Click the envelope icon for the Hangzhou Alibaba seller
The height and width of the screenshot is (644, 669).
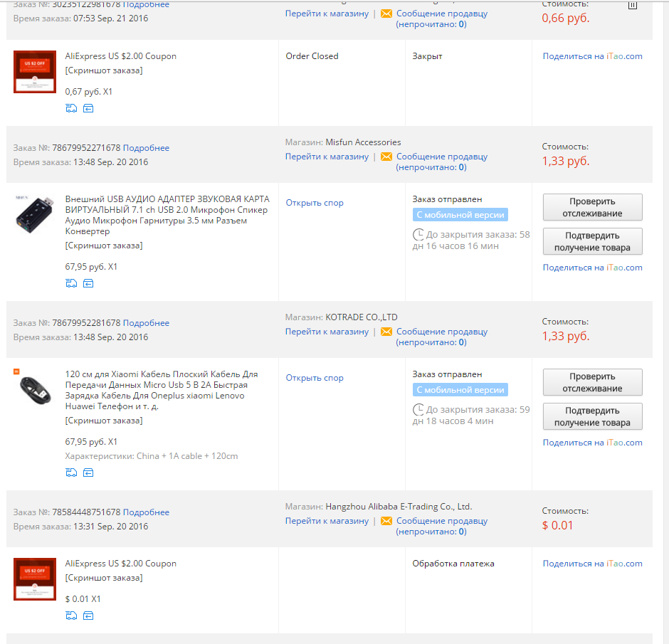point(386,521)
